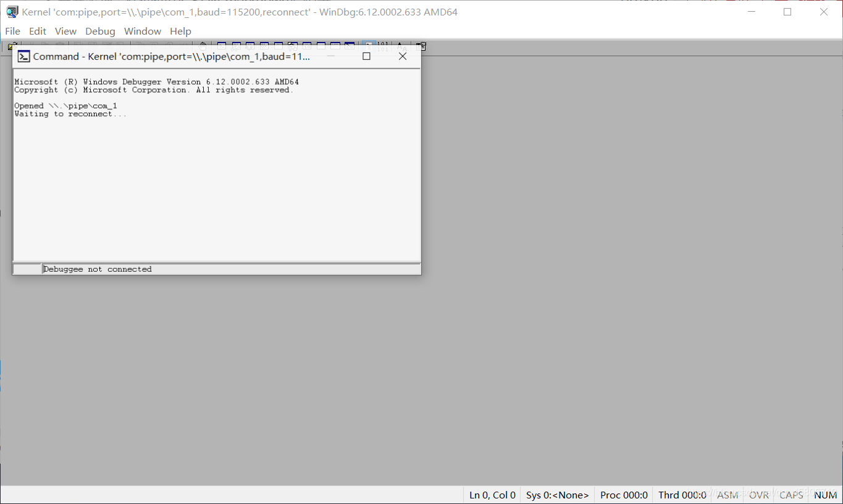Click the 'Copyright (c) Microsoft Corporation' line
The height and width of the screenshot is (504, 843).
click(154, 90)
